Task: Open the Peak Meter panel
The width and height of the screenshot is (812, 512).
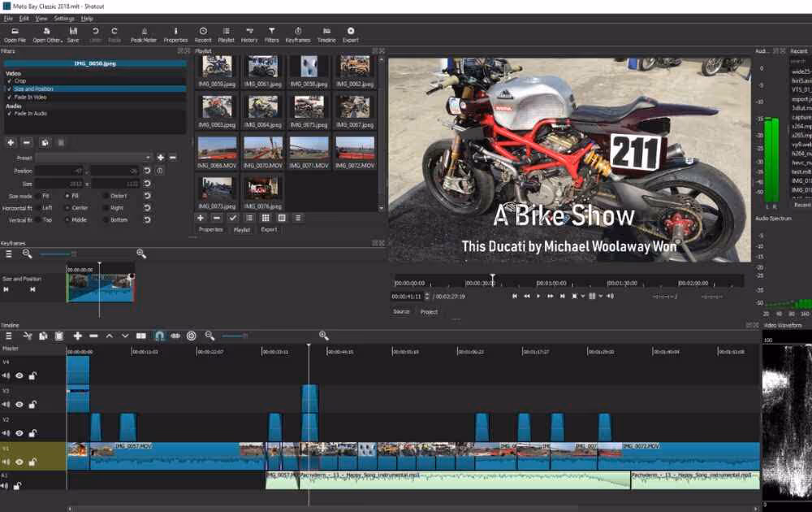Action: (144, 35)
